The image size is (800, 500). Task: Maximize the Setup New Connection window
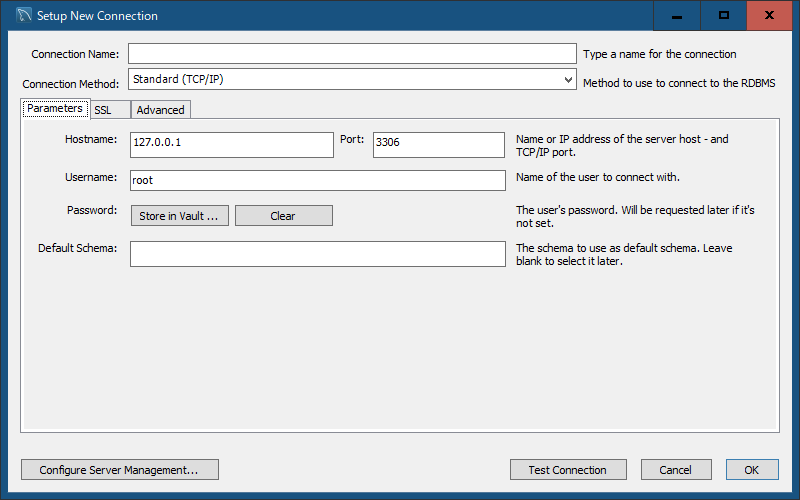pos(723,15)
